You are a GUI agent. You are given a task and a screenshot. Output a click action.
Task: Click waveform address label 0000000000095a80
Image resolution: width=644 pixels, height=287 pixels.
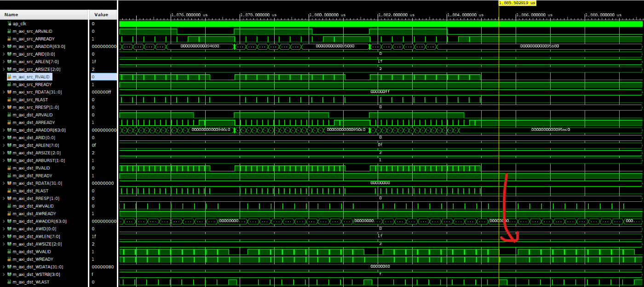(x=540, y=46)
